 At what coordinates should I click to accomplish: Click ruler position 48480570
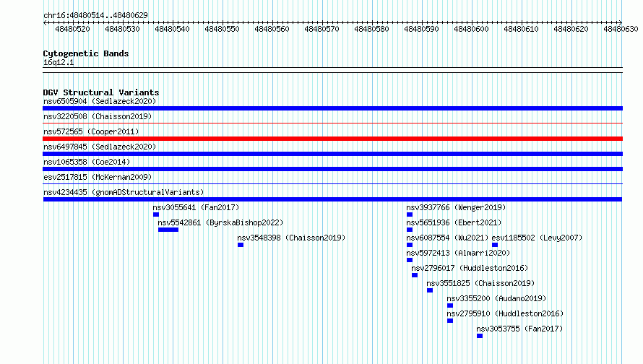point(321,29)
